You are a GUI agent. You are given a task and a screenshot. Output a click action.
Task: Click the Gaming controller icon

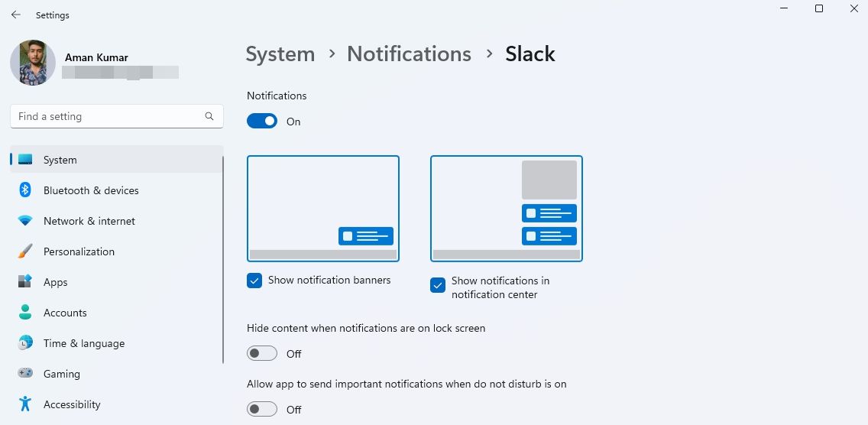pos(25,373)
